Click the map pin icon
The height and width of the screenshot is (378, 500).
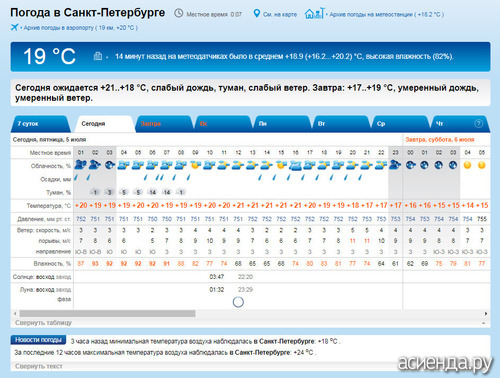coord(256,14)
